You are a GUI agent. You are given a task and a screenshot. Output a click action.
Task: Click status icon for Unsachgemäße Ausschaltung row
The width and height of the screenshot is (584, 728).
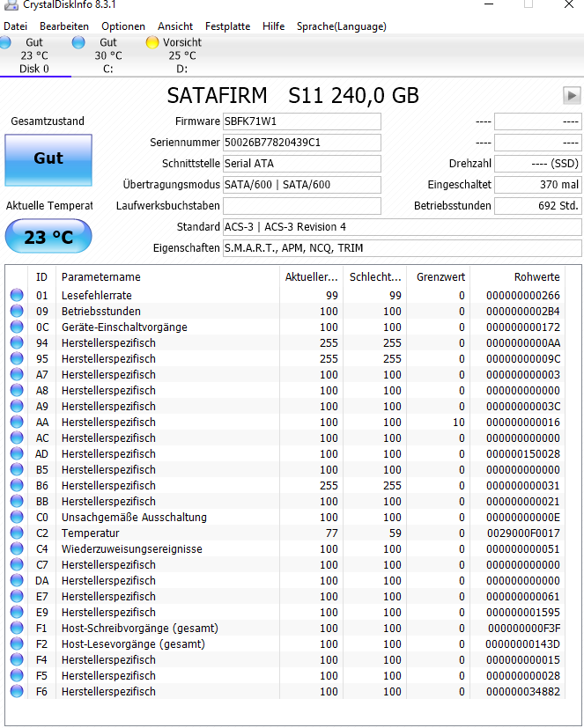17,518
